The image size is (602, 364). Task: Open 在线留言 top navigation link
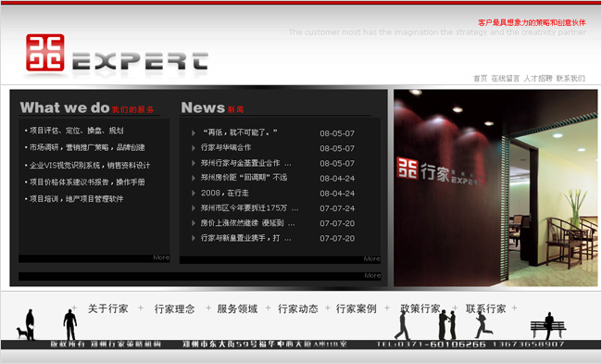click(506, 79)
